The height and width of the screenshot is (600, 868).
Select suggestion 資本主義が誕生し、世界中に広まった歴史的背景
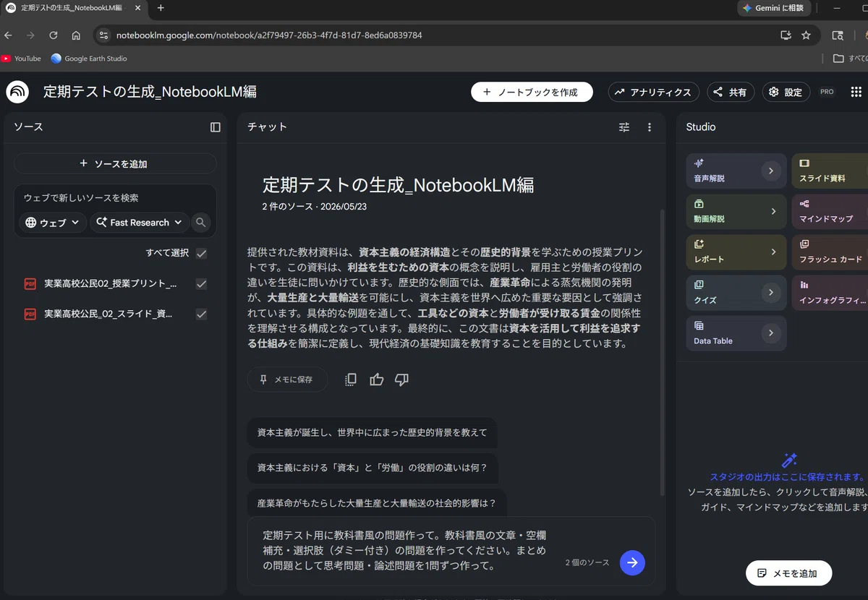372,432
